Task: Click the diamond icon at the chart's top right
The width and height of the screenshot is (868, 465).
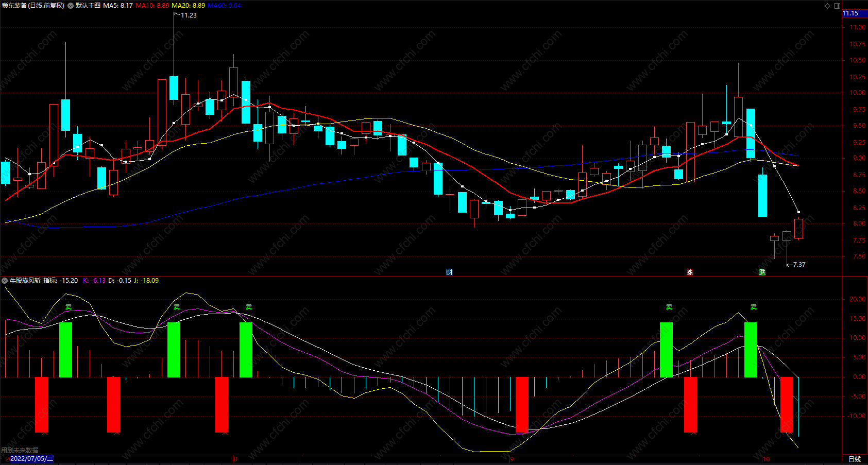Action: click(x=827, y=6)
